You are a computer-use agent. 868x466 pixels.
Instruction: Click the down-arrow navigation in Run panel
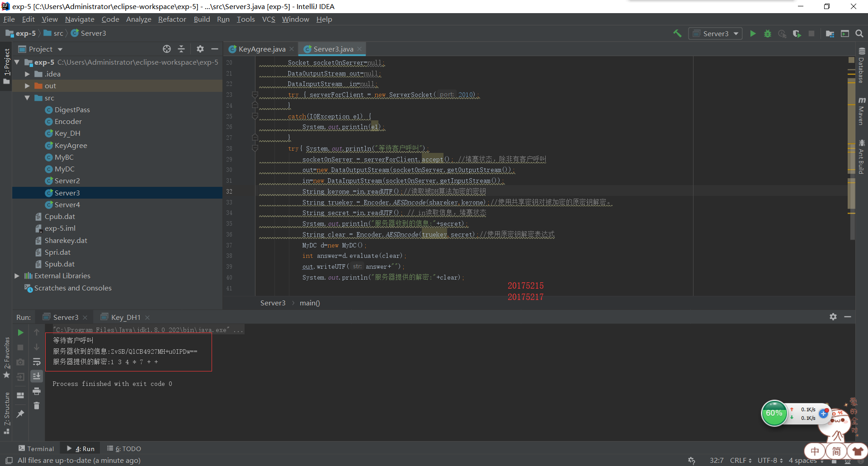pos(37,347)
